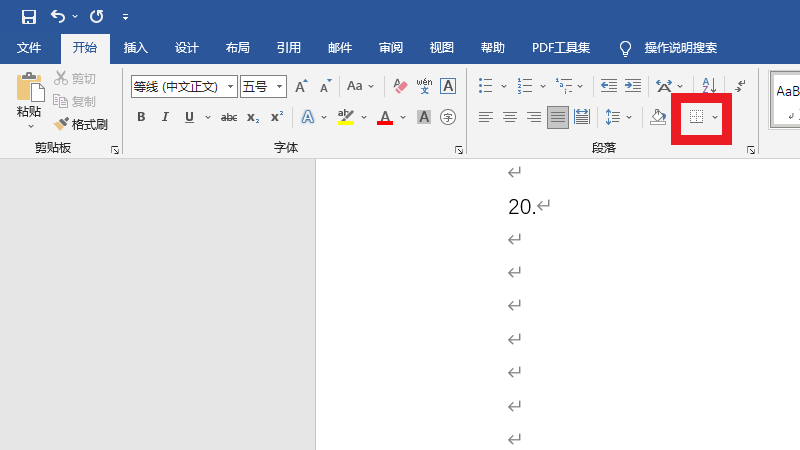Toggle Italic formatting
This screenshot has width=800, height=450.
pyautogui.click(x=164, y=117)
